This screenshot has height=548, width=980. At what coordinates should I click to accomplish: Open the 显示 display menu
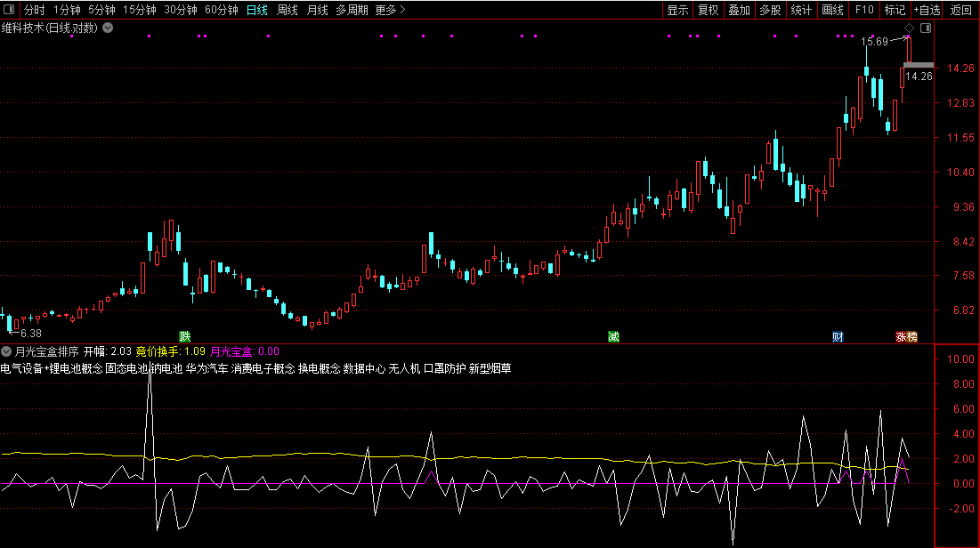point(677,10)
